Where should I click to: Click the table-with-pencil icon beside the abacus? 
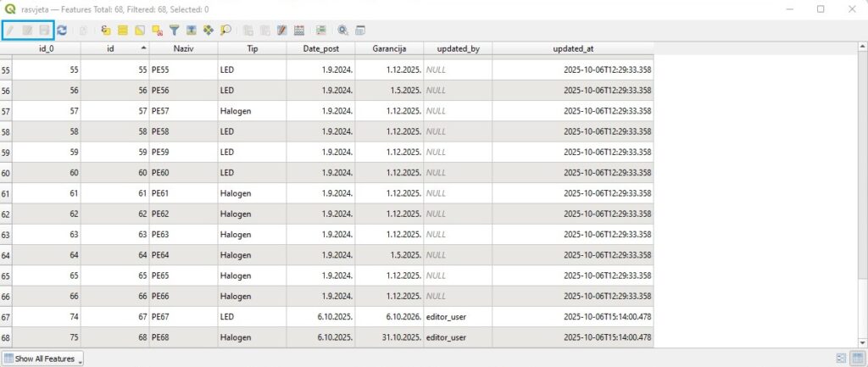coord(282,31)
